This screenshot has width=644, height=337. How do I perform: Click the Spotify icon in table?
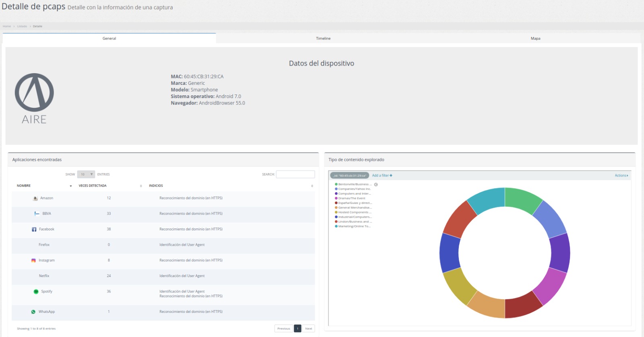(x=36, y=292)
